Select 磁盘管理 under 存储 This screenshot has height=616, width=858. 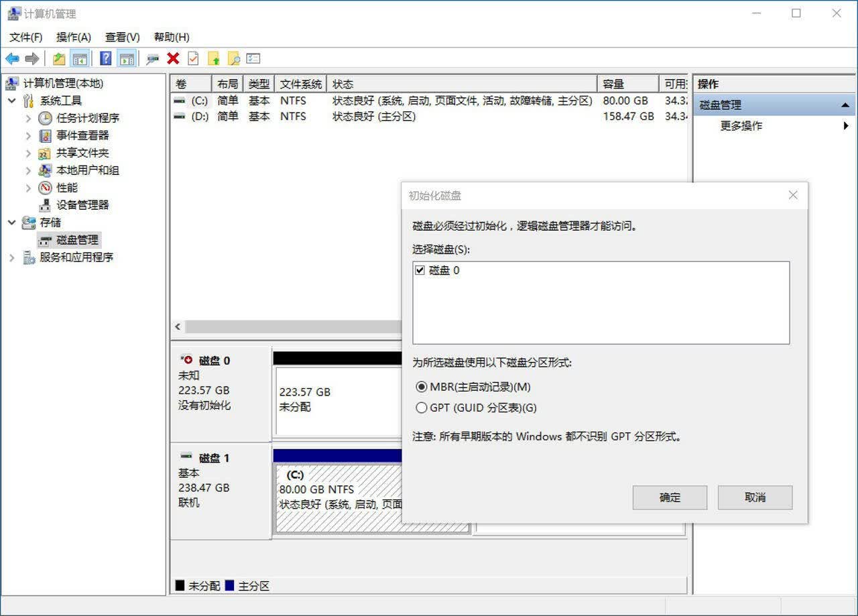click(x=78, y=240)
